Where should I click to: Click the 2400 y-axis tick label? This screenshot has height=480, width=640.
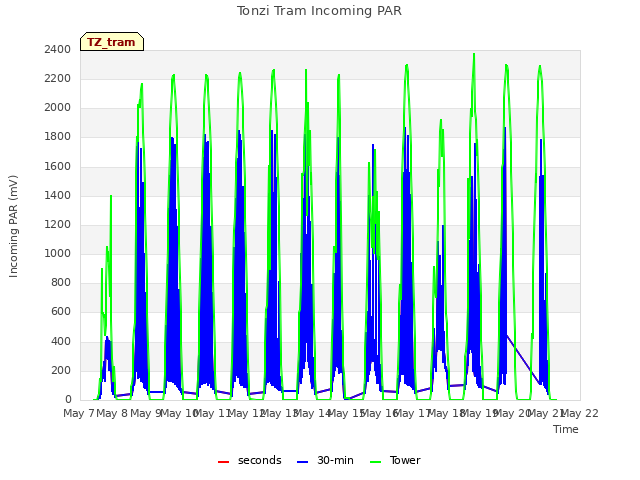58,49
